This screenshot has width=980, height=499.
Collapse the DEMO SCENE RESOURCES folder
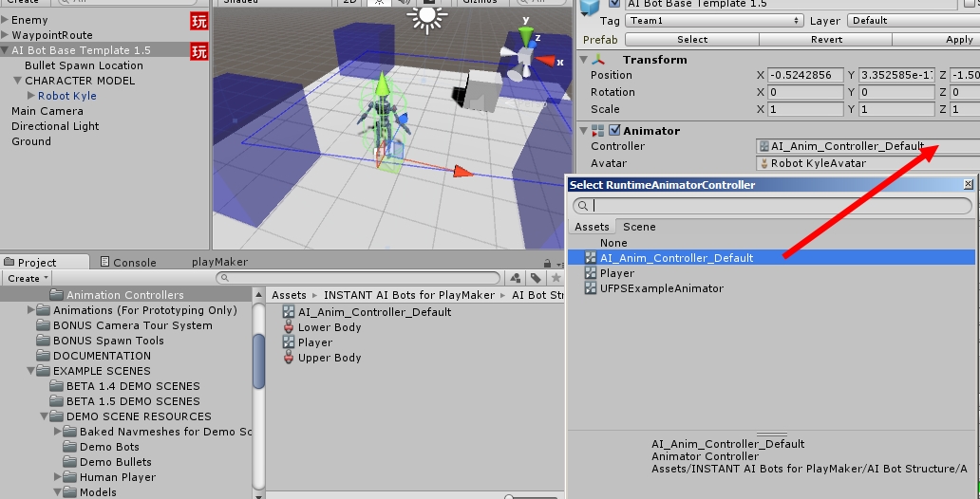[44, 416]
